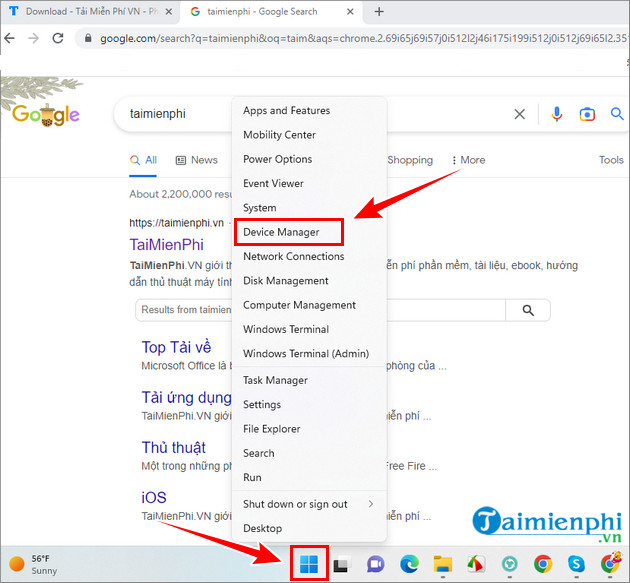
Task: Select the taimienphi - Google Search tab
Action: tap(272, 12)
